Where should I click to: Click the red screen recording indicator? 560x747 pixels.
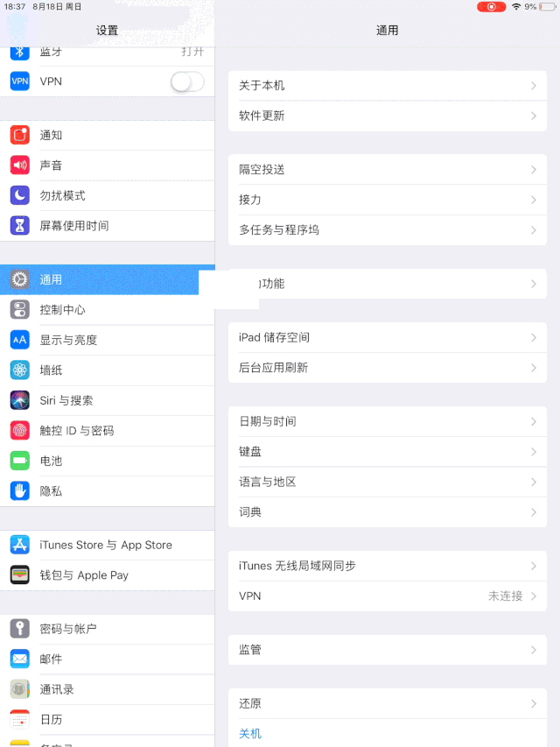[491, 7]
